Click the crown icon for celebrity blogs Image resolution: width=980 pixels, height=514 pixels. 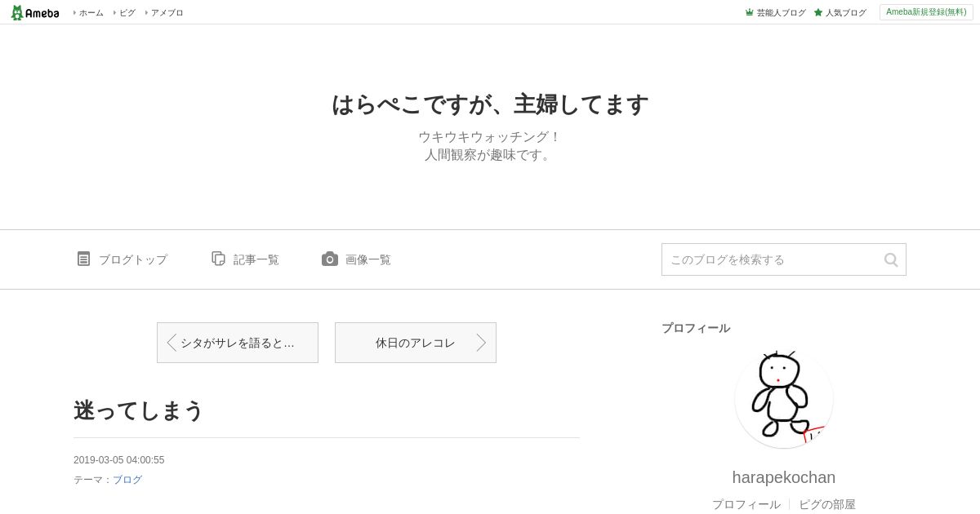point(749,12)
